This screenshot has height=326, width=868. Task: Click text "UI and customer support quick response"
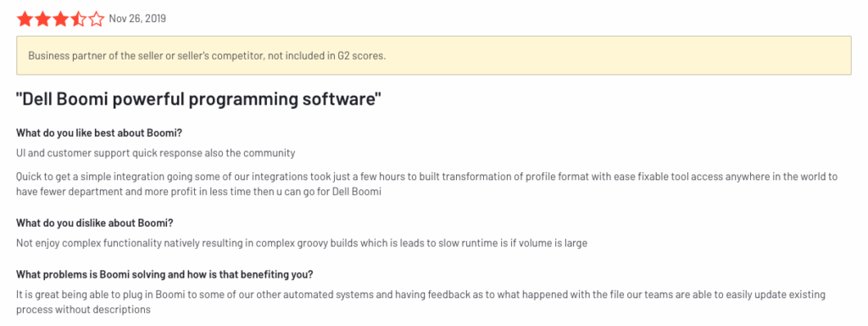[109, 153]
